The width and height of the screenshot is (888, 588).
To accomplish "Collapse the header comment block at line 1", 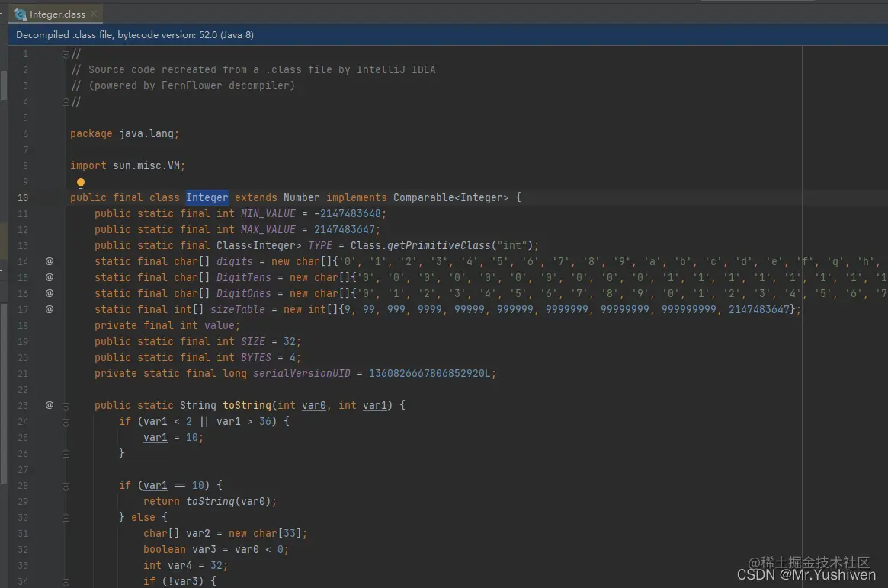I will pos(66,54).
